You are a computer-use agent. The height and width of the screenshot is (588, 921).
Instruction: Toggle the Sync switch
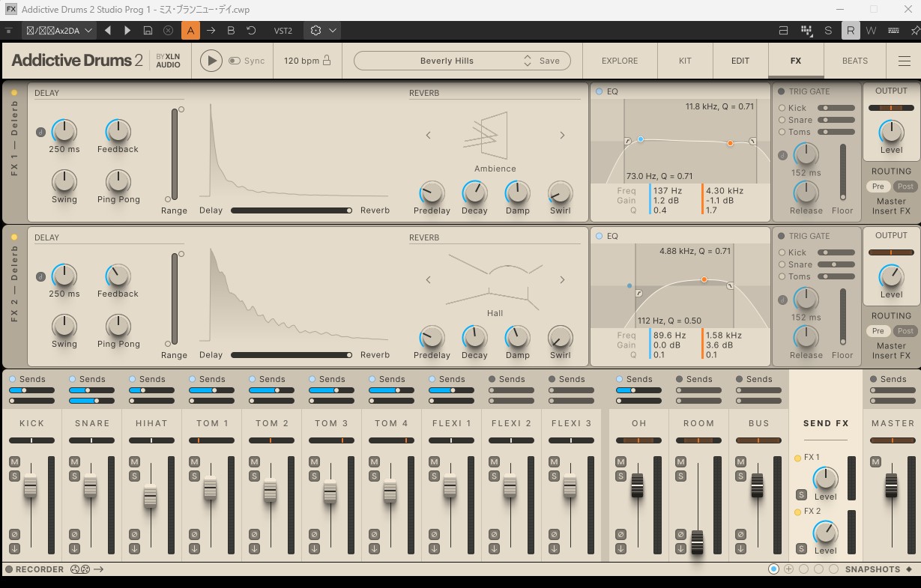pyautogui.click(x=235, y=61)
